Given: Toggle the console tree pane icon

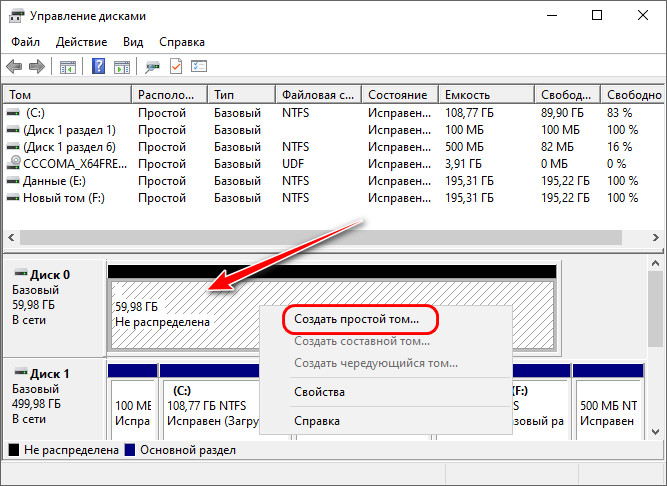Looking at the screenshot, I should [68, 67].
